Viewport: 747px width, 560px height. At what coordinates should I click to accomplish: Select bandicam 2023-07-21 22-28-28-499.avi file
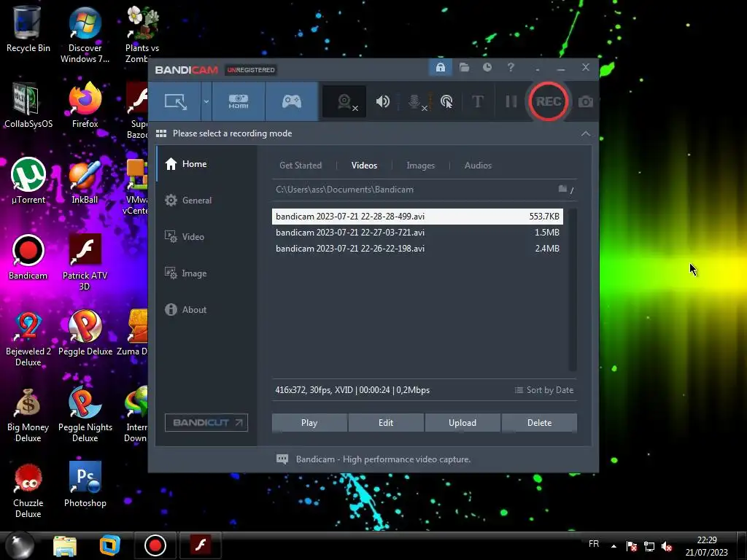[417, 216]
